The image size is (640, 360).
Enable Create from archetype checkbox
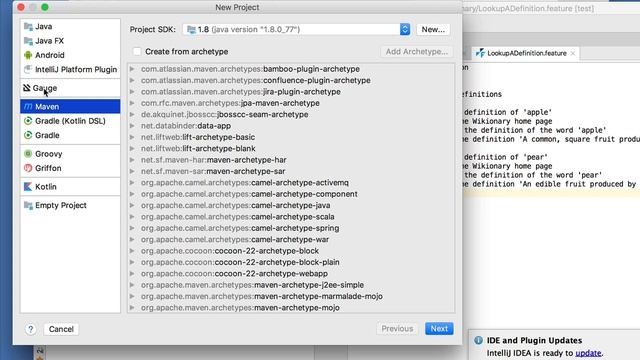click(137, 51)
